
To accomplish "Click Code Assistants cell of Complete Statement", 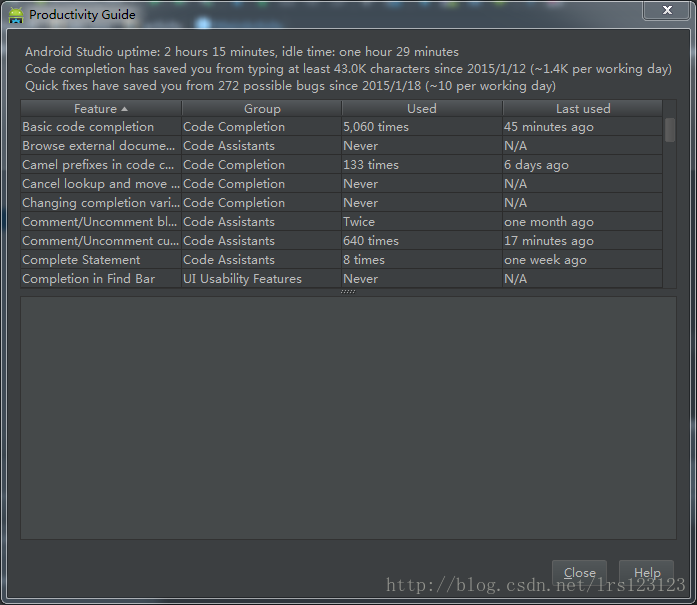I will 262,260.
